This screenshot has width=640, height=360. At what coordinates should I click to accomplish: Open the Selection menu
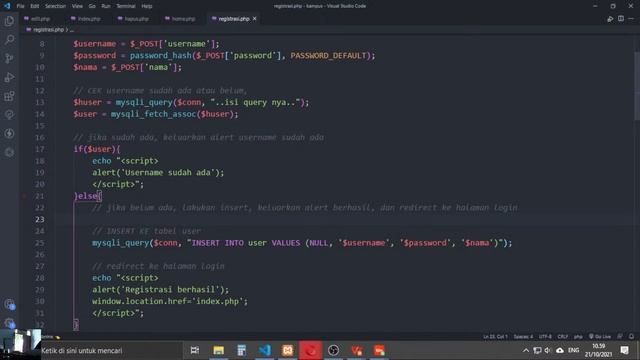pyautogui.click(x=55, y=6)
